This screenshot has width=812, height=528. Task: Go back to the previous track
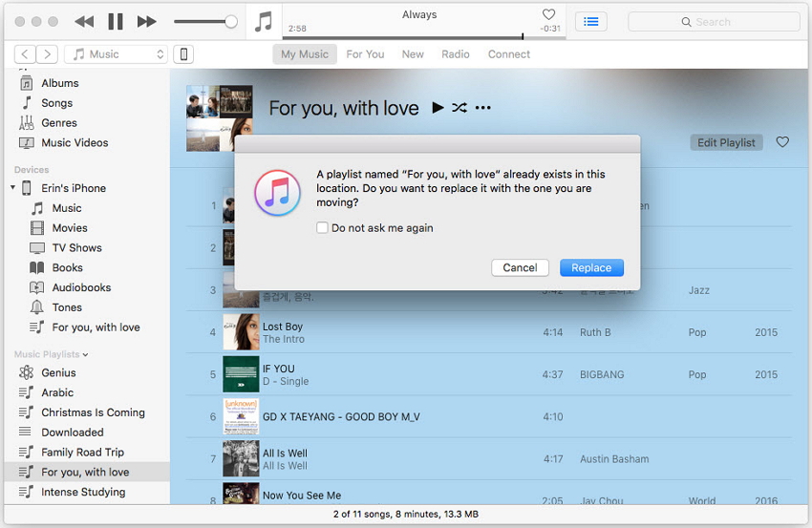pos(84,21)
